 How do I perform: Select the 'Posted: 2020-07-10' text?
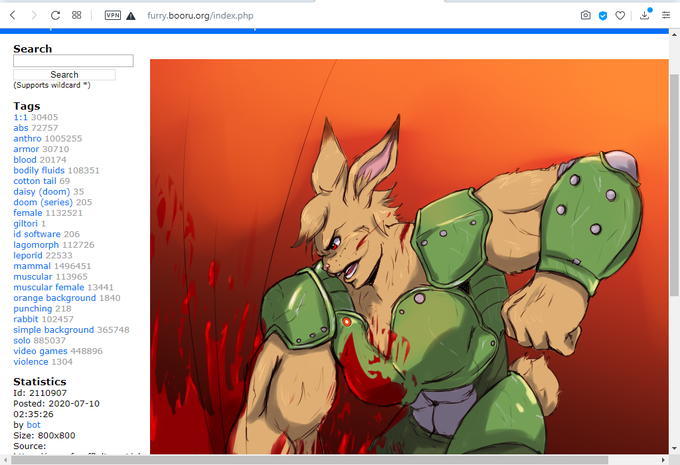(56, 404)
